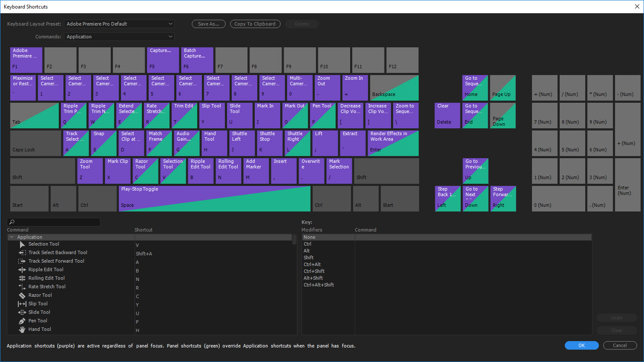Click the Pen Tool icon in list
This screenshot has height=362, width=644.
click(22, 321)
